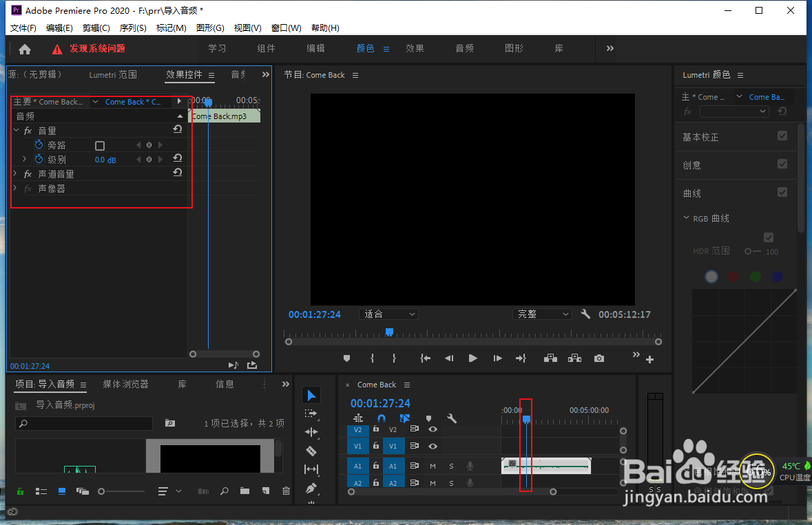Go to the Home screen icon
The height and width of the screenshot is (525, 812).
point(25,49)
